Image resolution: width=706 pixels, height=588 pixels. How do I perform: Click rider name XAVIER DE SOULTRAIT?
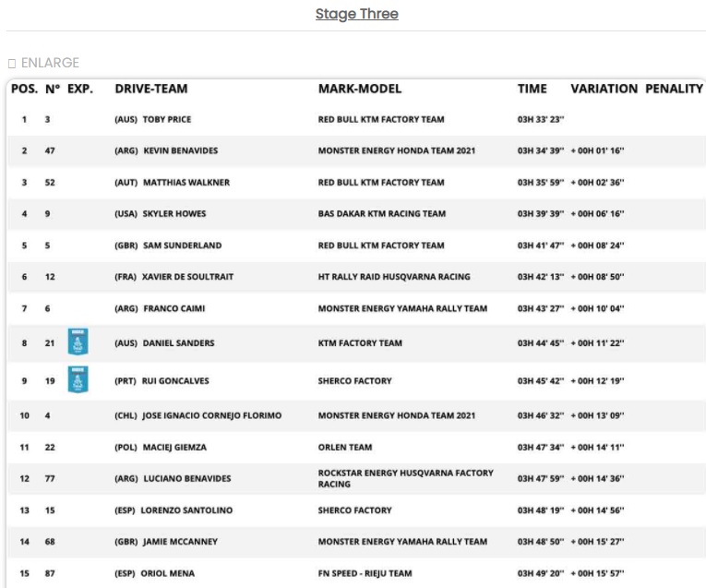click(187, 277)
